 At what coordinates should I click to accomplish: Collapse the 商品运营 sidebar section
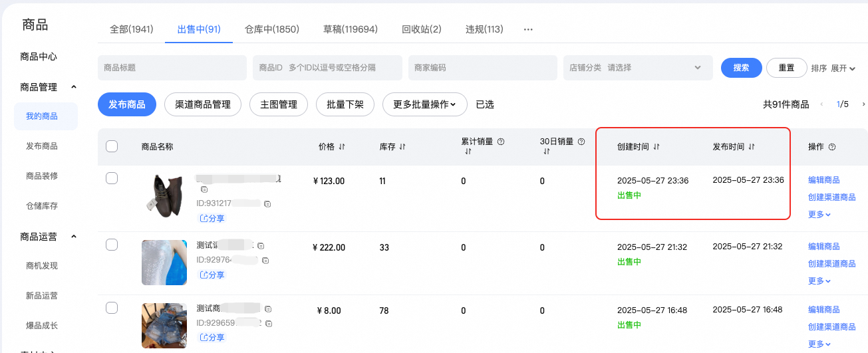pyautogui.click(x=74, y=237)
